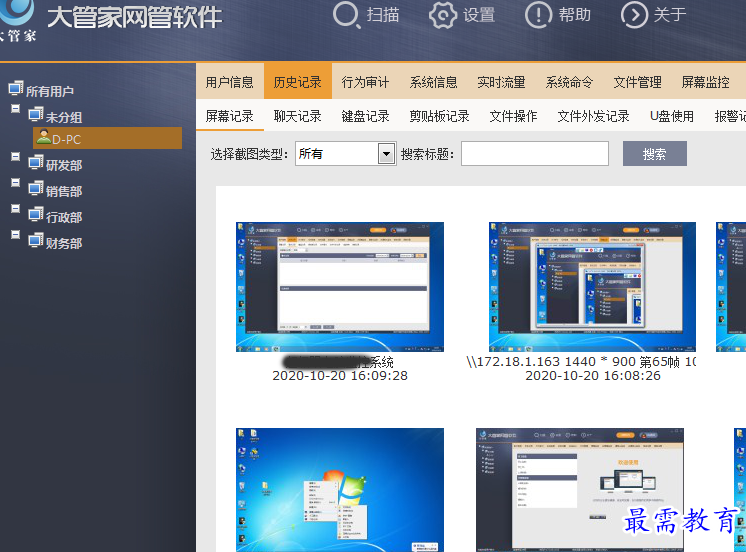746x552 pixels.
Task: Click the 关于 arrow icon
Action: coord(634,15)
